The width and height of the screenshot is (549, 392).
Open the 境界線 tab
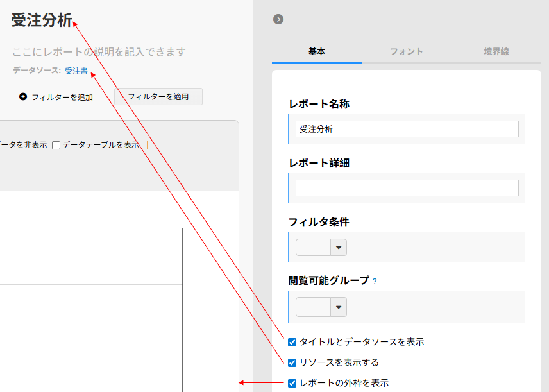pyautogui.click(x=496, y=51)
